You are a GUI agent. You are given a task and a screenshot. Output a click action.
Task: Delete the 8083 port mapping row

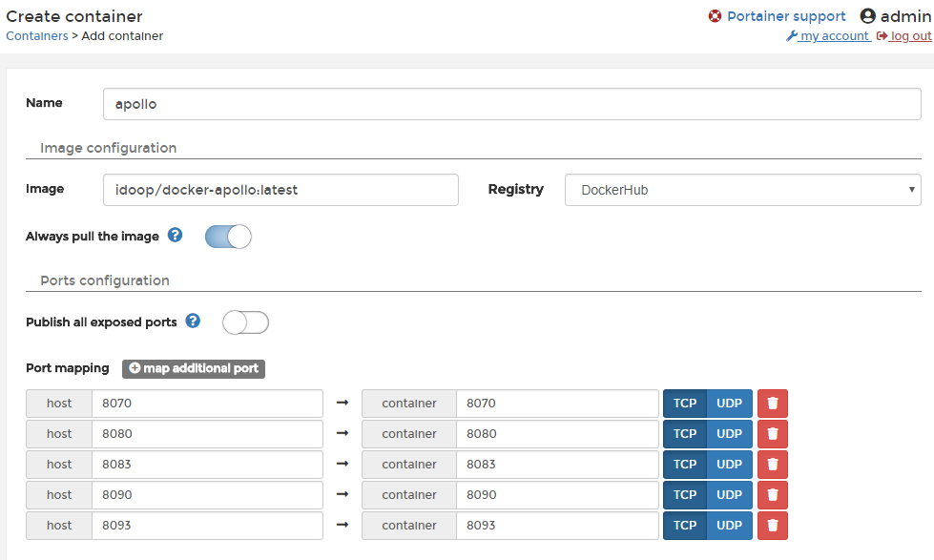point(772,464)
